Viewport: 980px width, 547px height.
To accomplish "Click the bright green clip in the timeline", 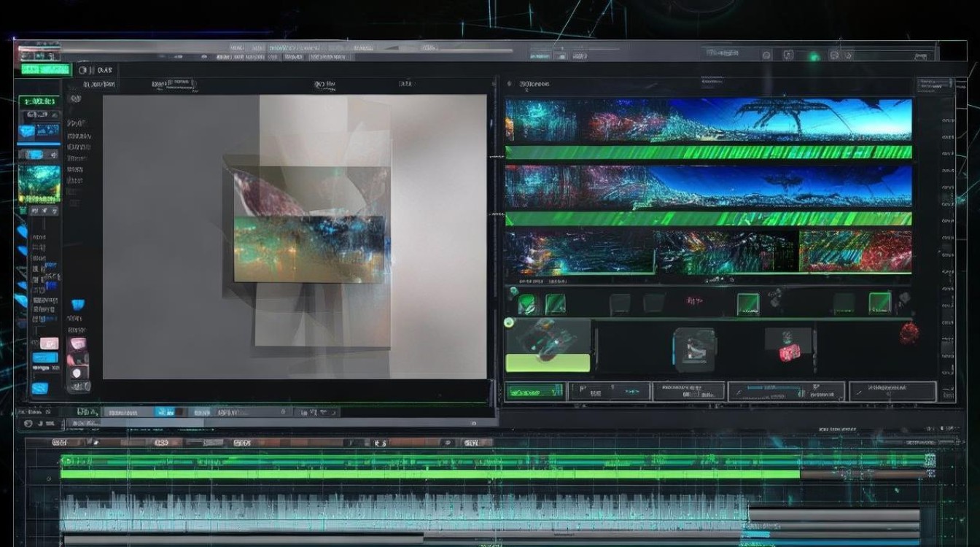I will point(430,474).
